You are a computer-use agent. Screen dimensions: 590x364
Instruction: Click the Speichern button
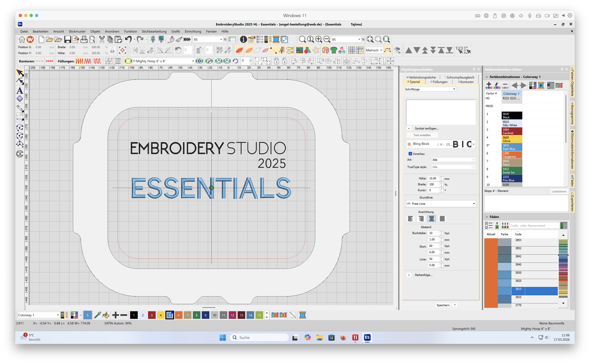point(443,305)
